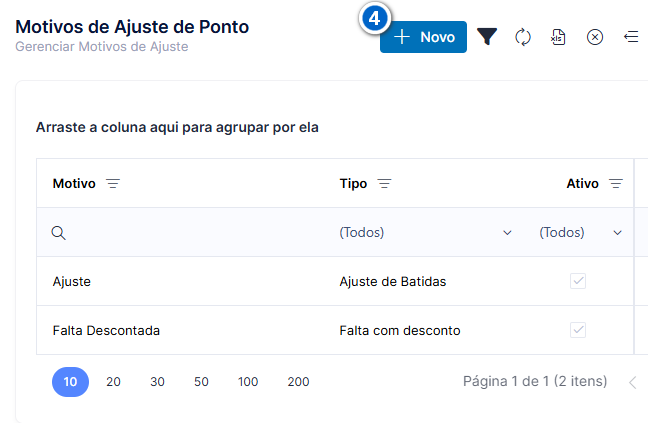Select the Falta Descontada row
This screenshot has height=423, width=648.
click(335, 330)
